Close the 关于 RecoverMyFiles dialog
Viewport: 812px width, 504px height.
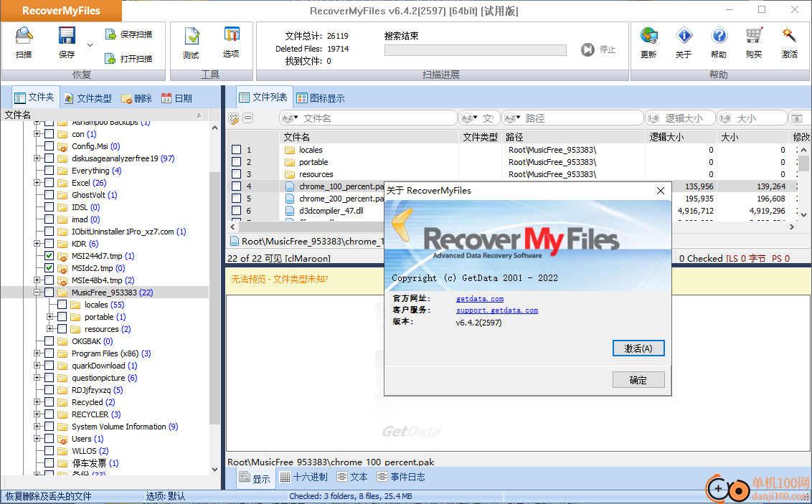pyautogui.click(x=660, y=191)
